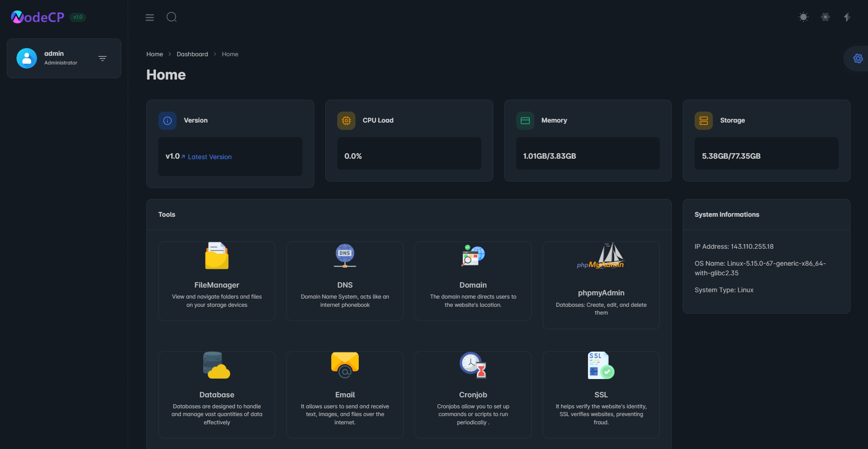The width and height of the screenshot is (868, 449).
Task: Open the search icon in top bar
Action: (172, 17)
